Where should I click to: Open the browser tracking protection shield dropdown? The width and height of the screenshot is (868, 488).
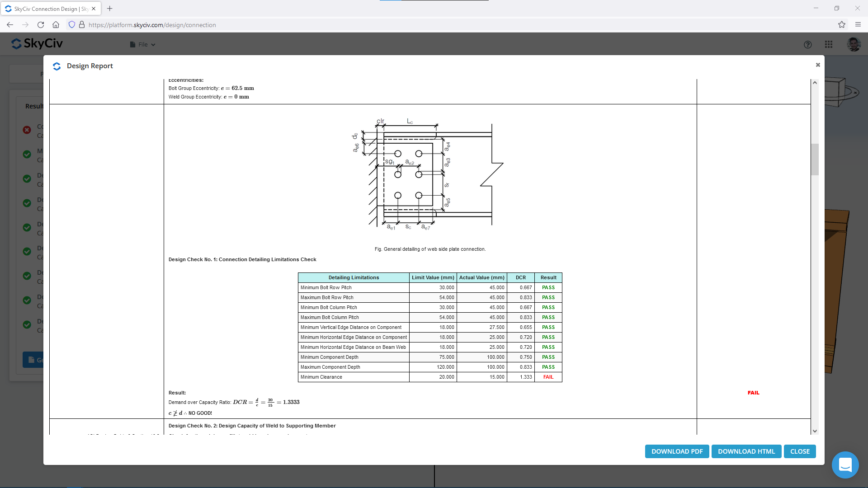coord(72,25)
